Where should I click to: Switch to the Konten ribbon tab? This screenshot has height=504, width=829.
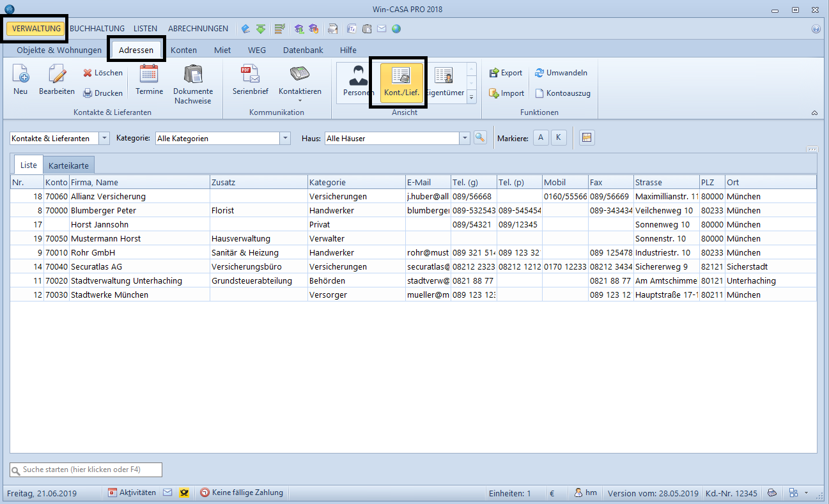[183, 50]
